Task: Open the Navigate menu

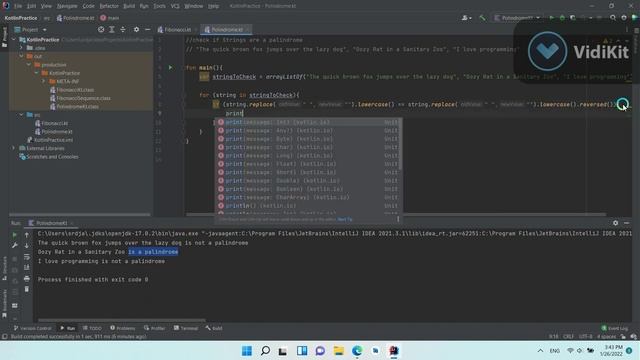Action: pos(67,6)
